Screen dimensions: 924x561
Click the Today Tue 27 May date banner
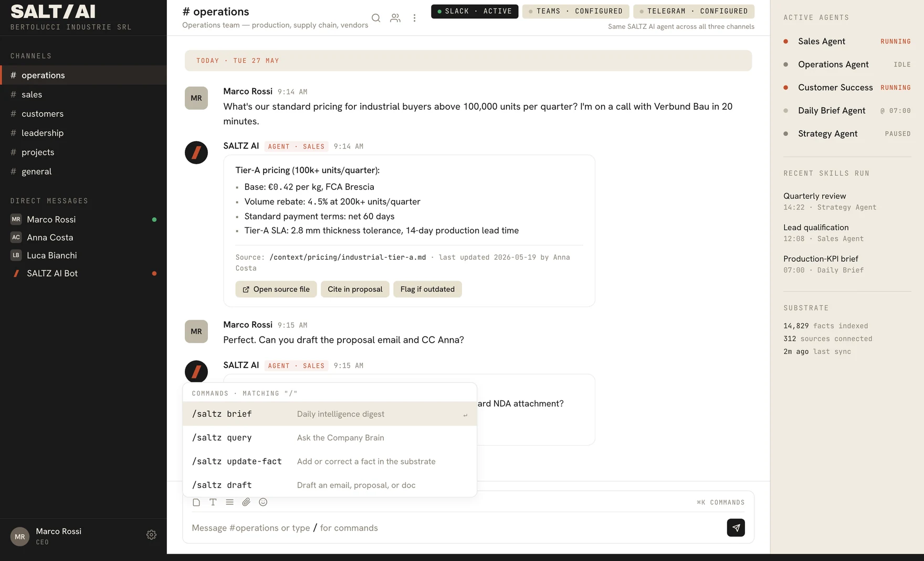[468, 60]
